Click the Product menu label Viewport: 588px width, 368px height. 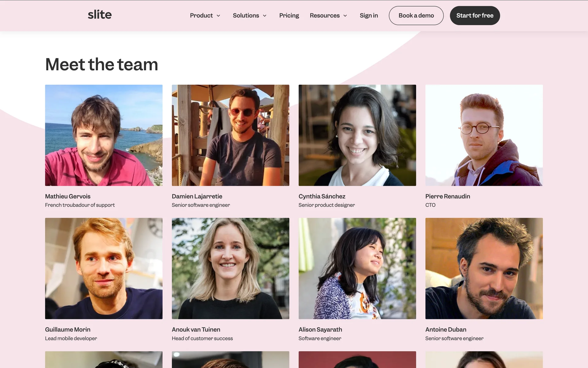tap(201, 15)
